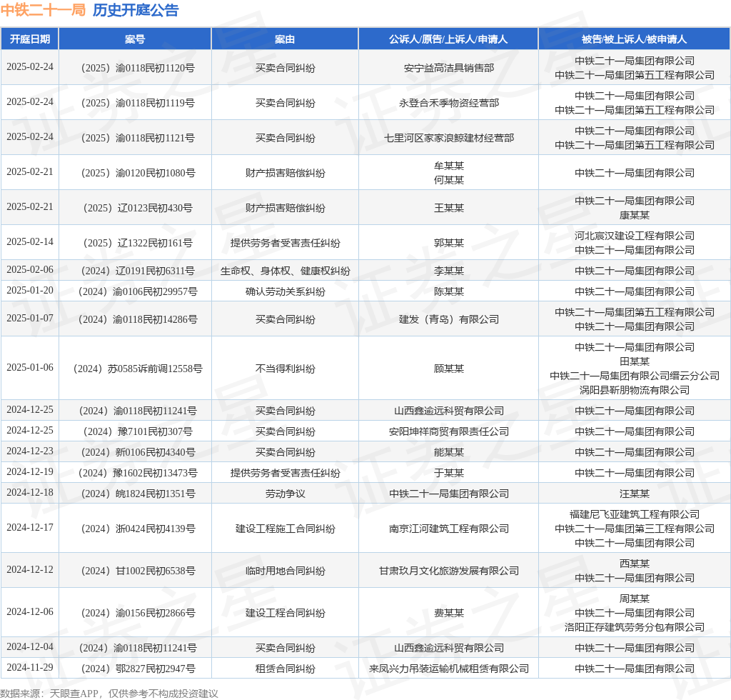Click hearing date 2025-02-14
This screenshot has width=731, height=700.
30,241
